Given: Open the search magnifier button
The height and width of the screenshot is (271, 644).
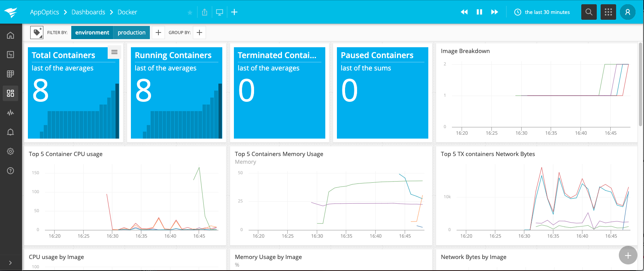Looking at the screenshot, I should tap(589, 12).
